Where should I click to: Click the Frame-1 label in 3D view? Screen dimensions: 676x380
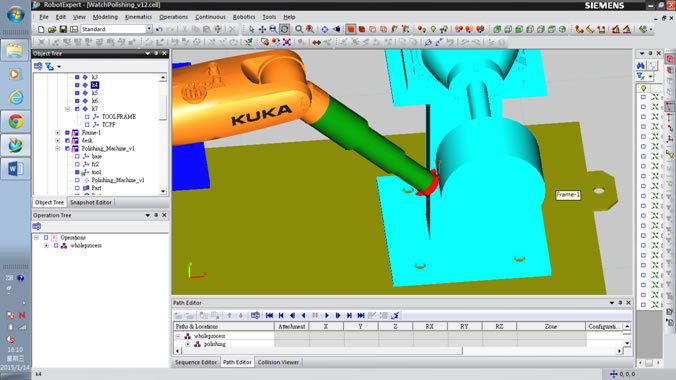pos(568,195)
